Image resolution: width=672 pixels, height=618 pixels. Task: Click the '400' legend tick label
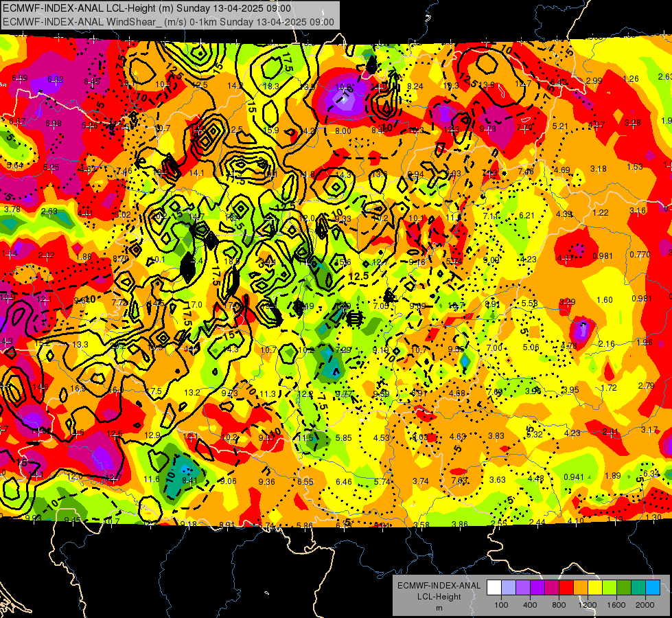pos(530,605)
